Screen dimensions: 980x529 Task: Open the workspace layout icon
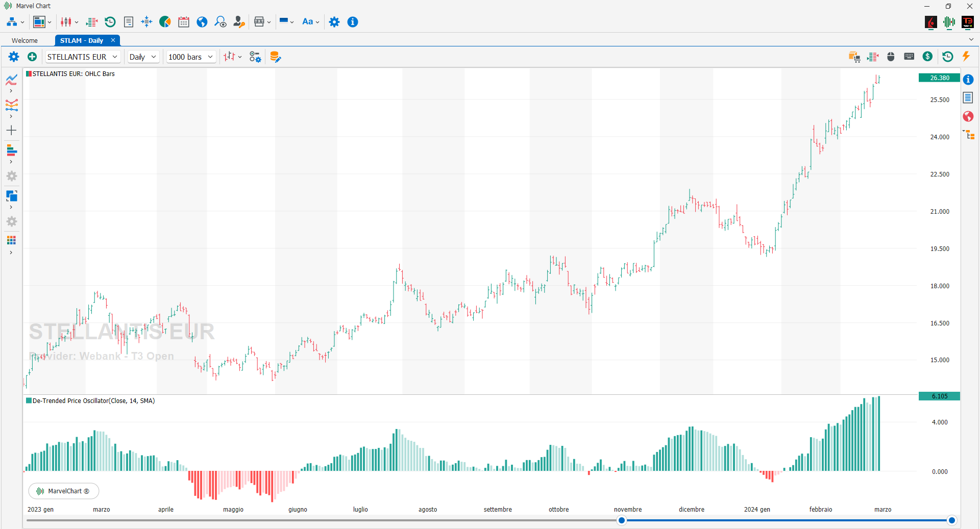click(x=39, y=22)
